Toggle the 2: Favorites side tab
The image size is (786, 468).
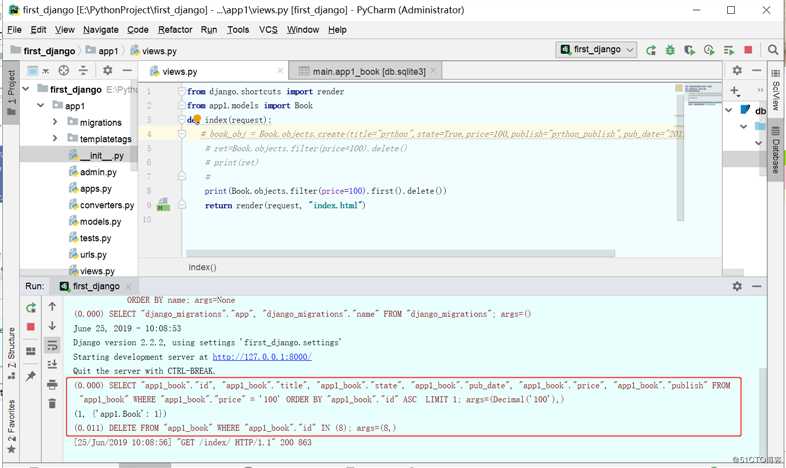click(x=11, y=426)
